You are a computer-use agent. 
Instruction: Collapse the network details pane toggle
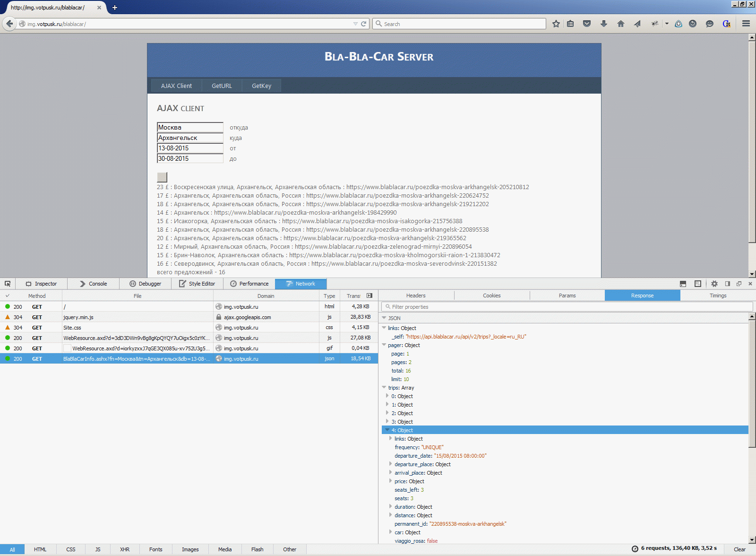(369, 295)
